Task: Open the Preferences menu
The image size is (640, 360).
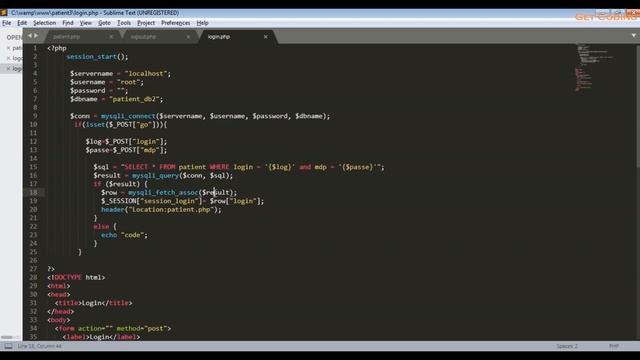Action: tap(176, 23)
